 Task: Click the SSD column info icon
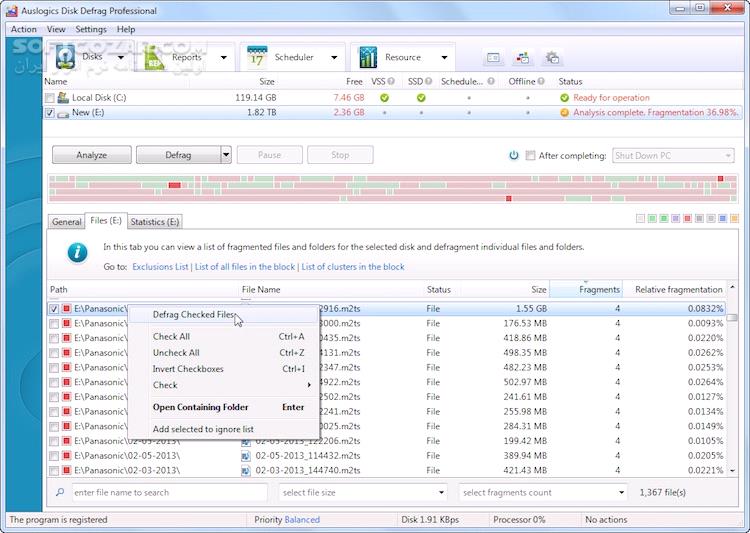(429, 81)
